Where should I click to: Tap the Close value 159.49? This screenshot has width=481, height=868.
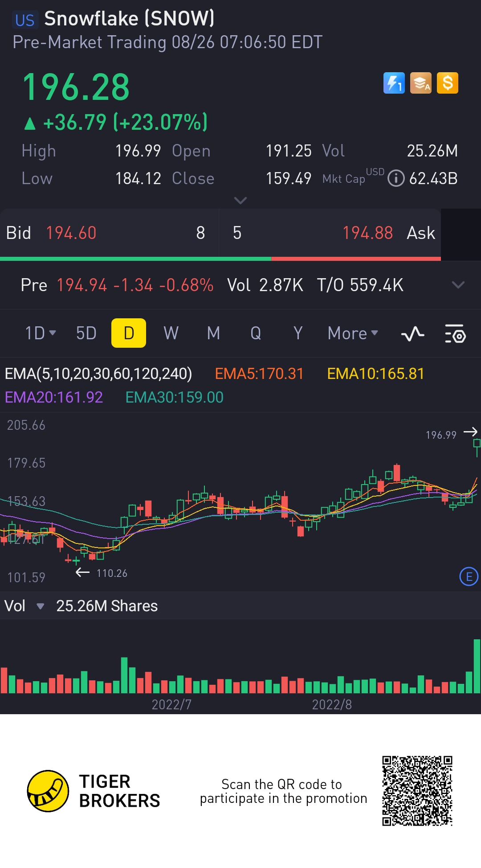(x=289, y=178)
